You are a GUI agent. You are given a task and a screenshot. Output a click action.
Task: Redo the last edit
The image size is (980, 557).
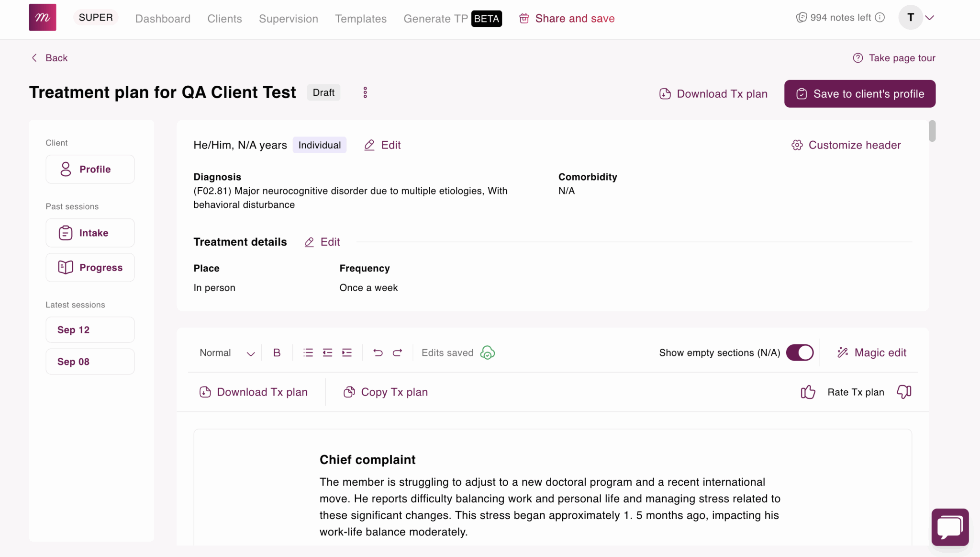(x=397, y=352)
